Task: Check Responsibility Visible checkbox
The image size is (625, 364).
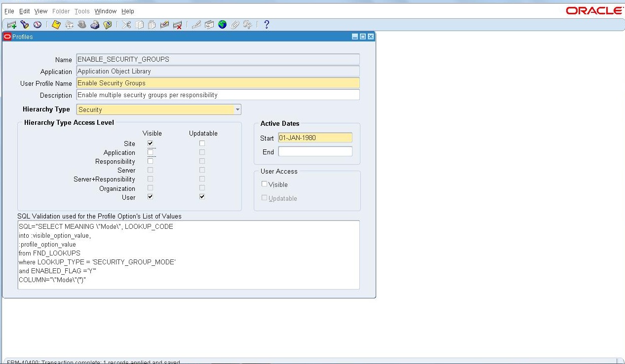Action: [150, 161]
